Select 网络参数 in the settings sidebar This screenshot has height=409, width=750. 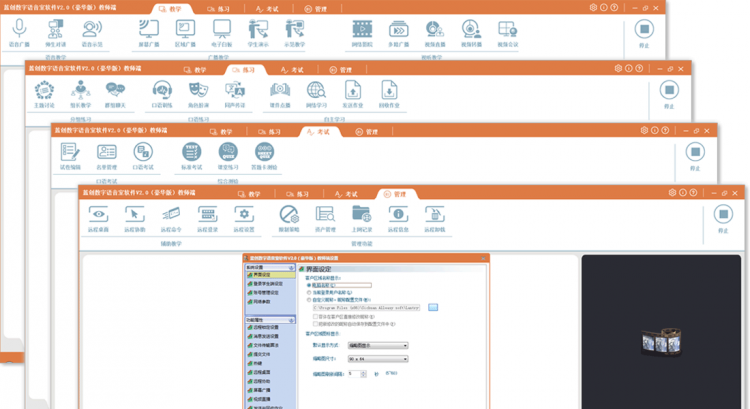[258, 300]
